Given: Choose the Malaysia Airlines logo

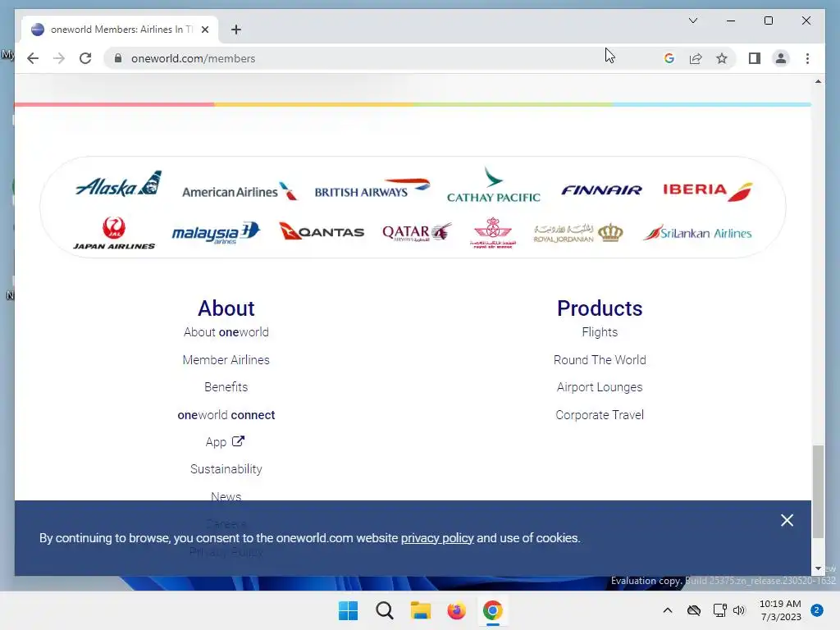Looking at the screenshot, I should 216,233.
